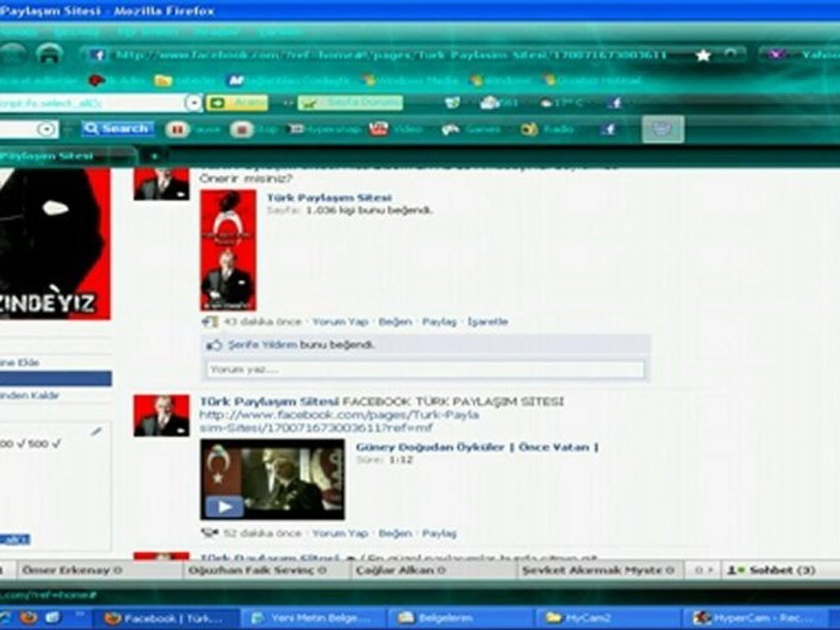
Task: Open chat tab for Çağlar Alkan
Action: (433, 570)
